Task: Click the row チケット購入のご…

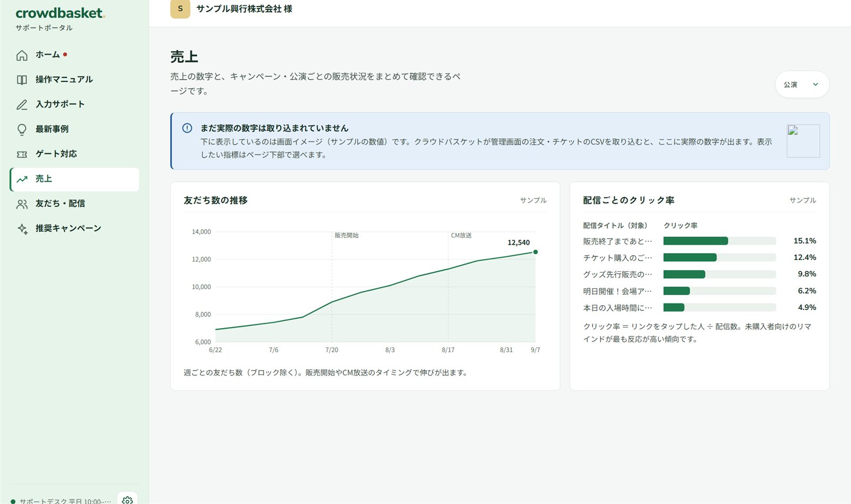Action: [x=699, y=257]
